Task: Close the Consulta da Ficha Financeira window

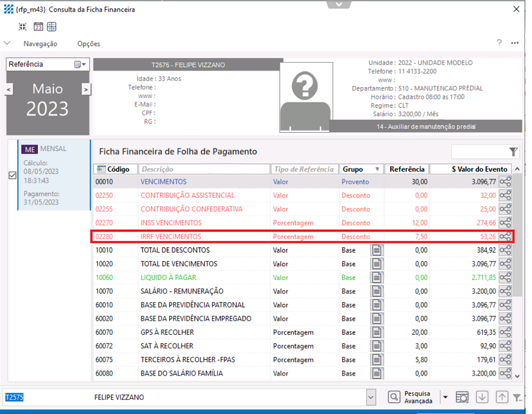Action: pyautogui.click(x=516, y=9)
